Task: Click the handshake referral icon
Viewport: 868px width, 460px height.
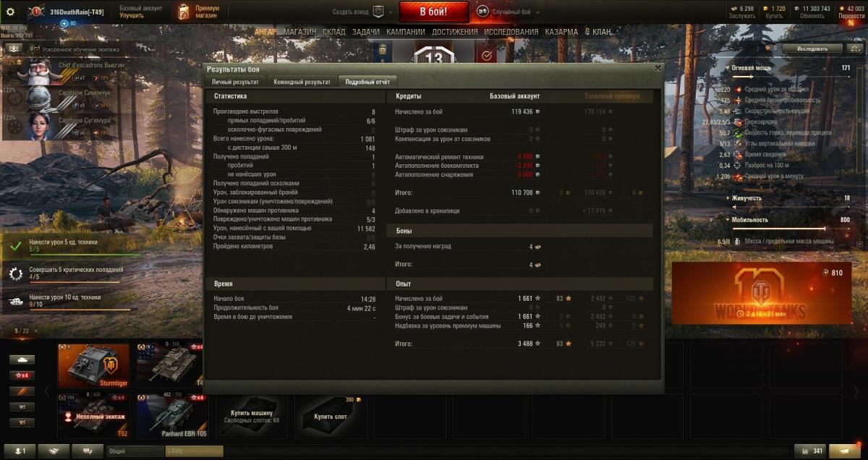Action: (54, 451)
